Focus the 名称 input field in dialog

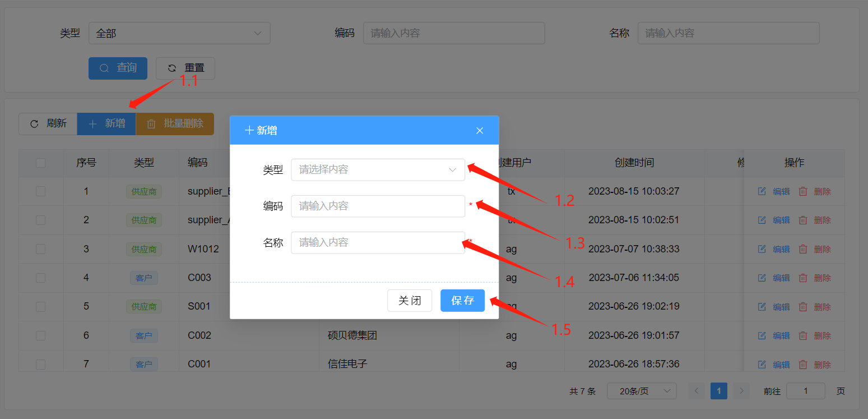378,243
